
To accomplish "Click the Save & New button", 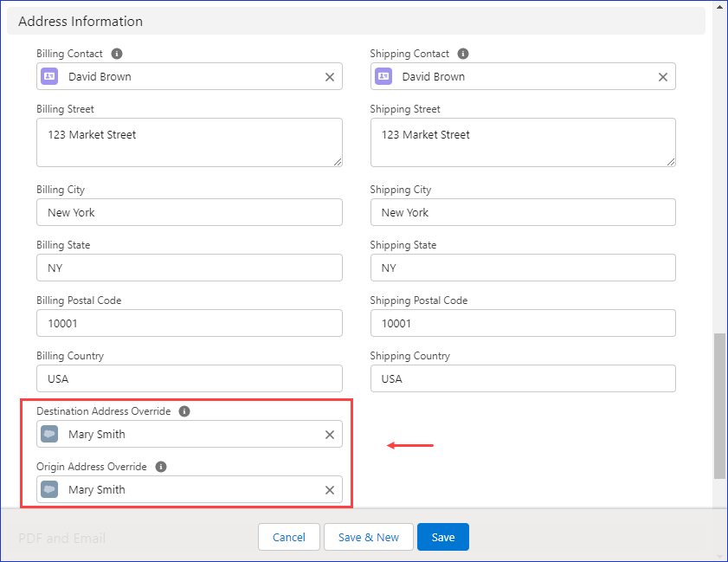I will 369,537.
